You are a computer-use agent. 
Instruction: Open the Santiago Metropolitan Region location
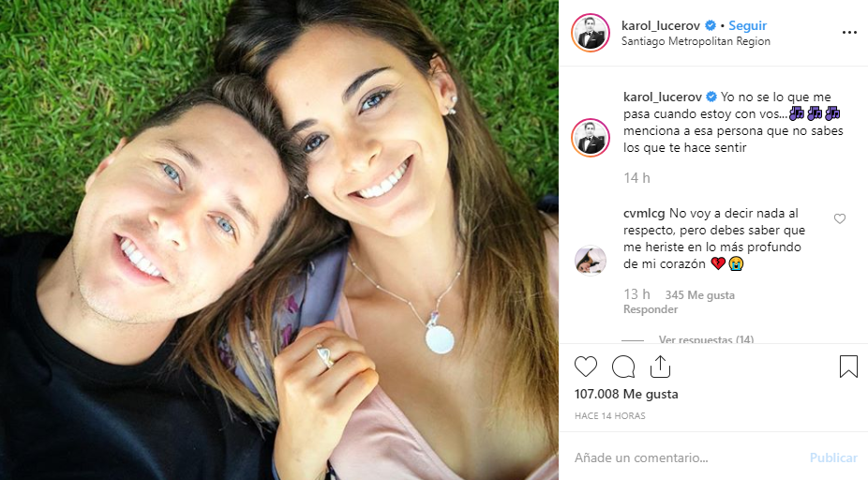coord(696,41)
